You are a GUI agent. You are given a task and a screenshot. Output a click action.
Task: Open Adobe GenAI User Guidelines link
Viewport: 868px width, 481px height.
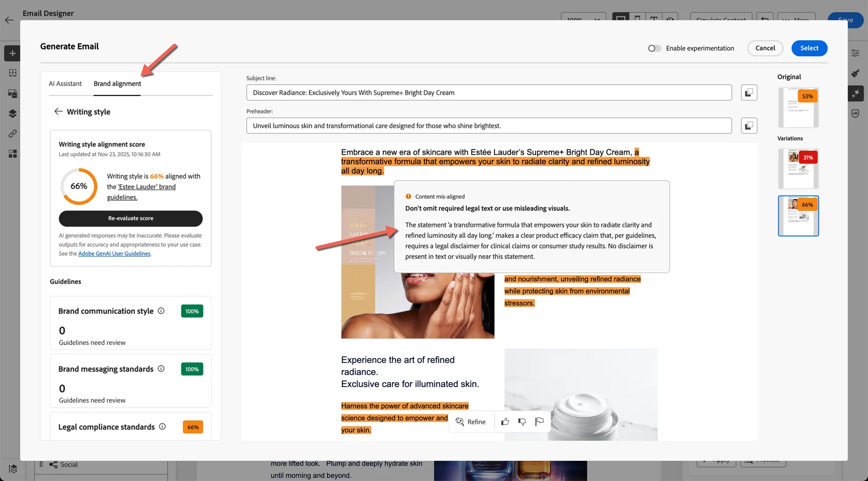tap(115, 254)
